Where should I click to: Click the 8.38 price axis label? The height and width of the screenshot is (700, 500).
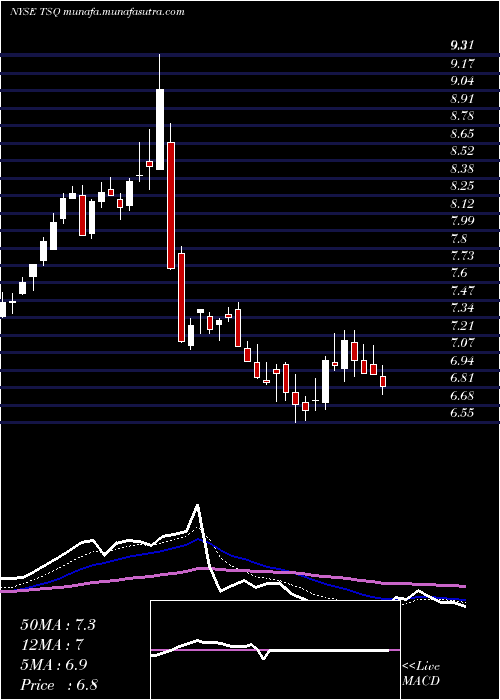click(462, 168)
